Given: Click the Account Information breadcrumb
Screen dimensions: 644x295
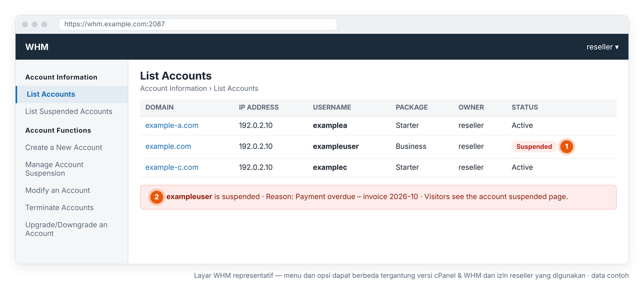Looking at the screenshot, I should click(173, 88).
